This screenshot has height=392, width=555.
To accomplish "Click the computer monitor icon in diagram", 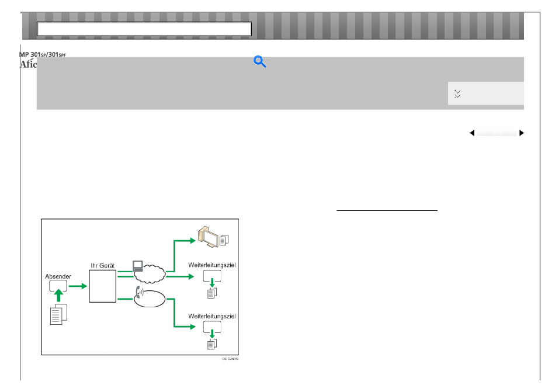I will (138, 266).
